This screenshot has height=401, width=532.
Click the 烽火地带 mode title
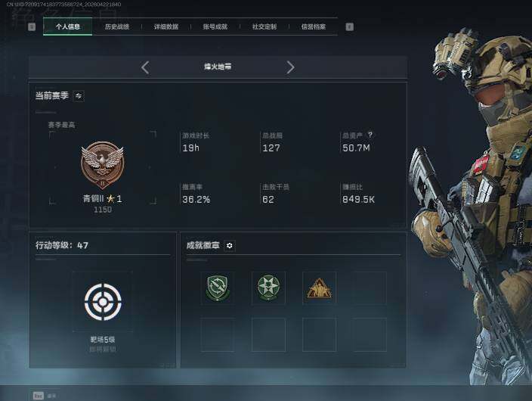pos(218,67)
